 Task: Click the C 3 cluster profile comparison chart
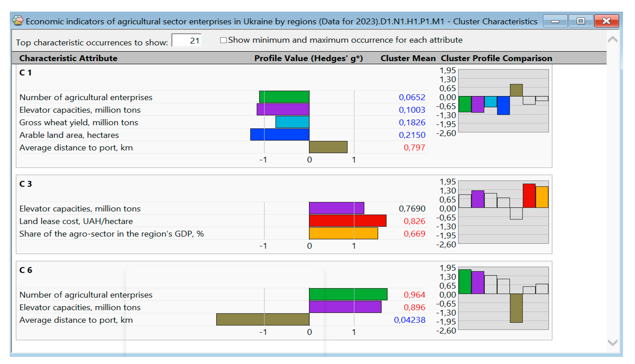click(503, 212)
